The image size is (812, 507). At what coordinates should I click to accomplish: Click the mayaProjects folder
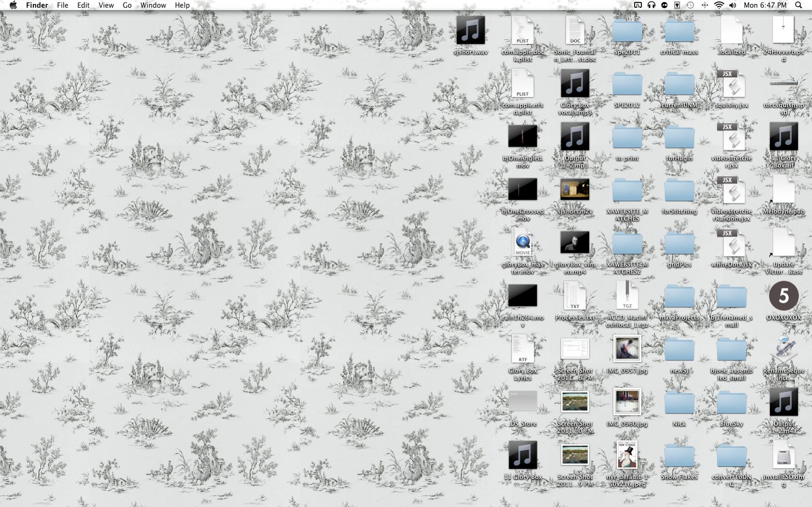point(679,297)
